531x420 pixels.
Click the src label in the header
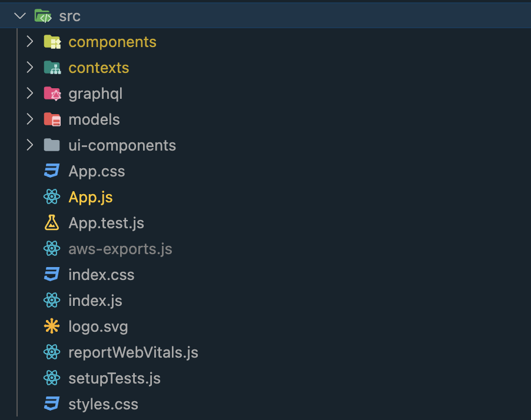(71, 16)
